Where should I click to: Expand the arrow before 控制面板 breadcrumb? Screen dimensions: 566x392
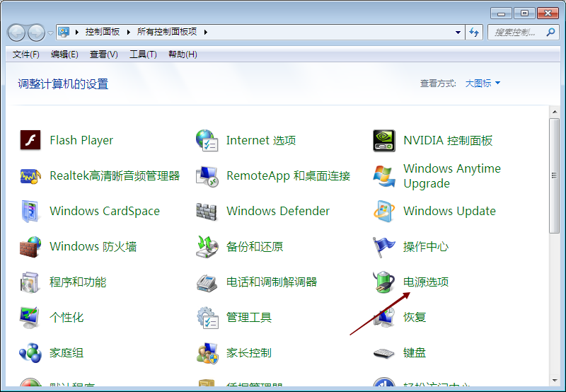(77, 32)
